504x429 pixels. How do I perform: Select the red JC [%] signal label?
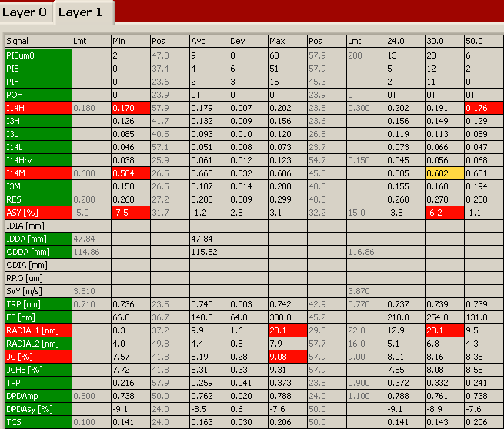coord(38,357)
